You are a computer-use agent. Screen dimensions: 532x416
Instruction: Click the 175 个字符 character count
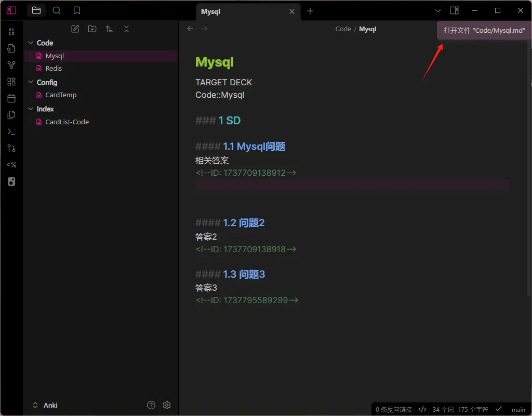coord(473,410)
